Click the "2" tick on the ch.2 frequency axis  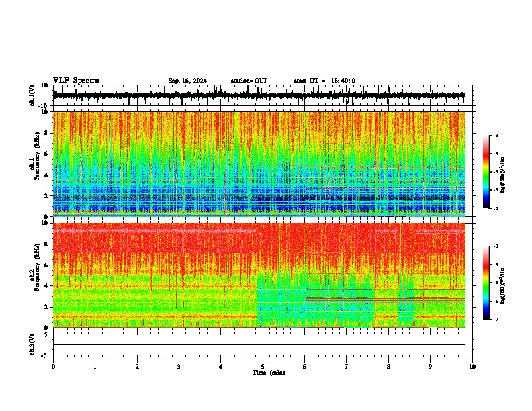tap(47, 307)
